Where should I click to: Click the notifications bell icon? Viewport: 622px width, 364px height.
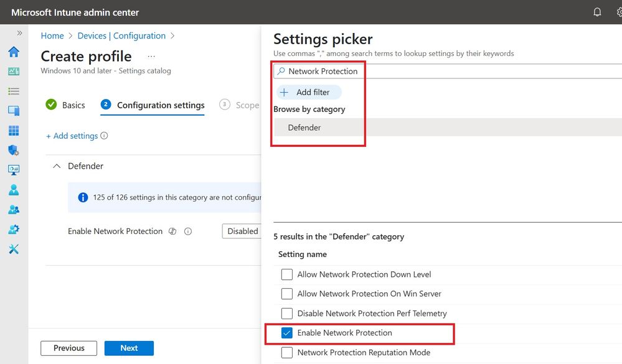click(x=597, y=12)
